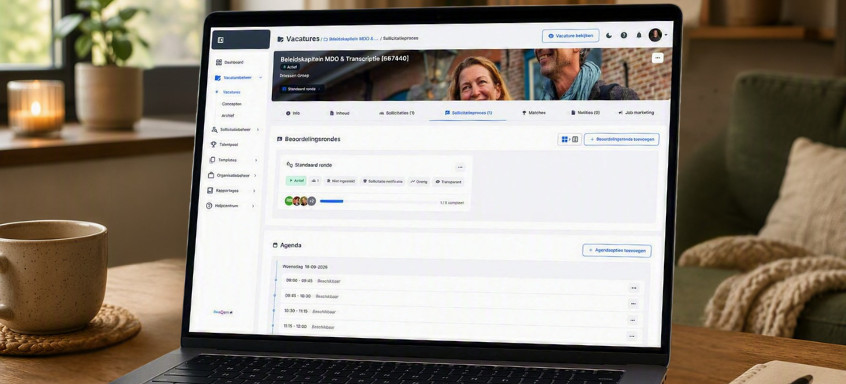846x384 pixels.
Task: Click the logo at the sidebar bottom
Action: (x=223, y=312)
